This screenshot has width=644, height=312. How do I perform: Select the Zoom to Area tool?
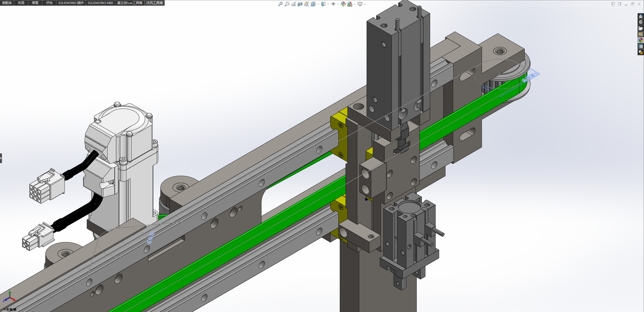point(287,4)
